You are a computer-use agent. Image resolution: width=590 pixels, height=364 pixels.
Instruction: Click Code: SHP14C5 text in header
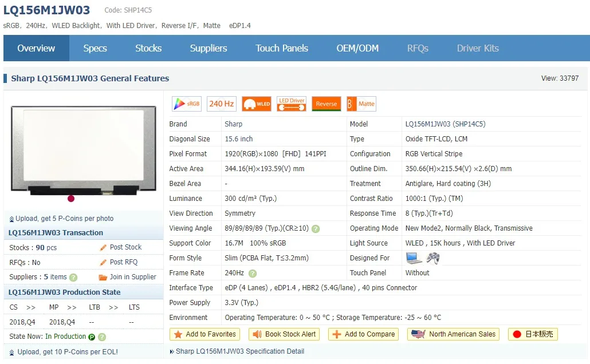click(128, 10)
